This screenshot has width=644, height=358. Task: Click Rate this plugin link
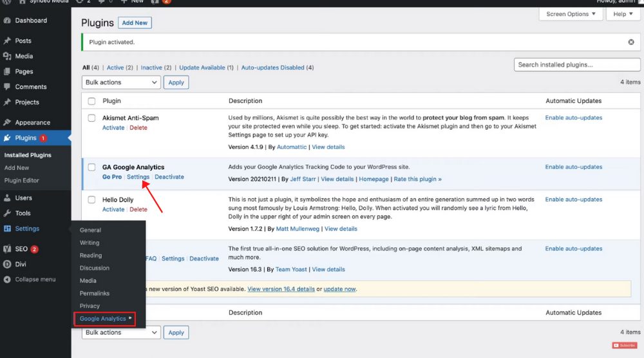[x=418, y=179]
